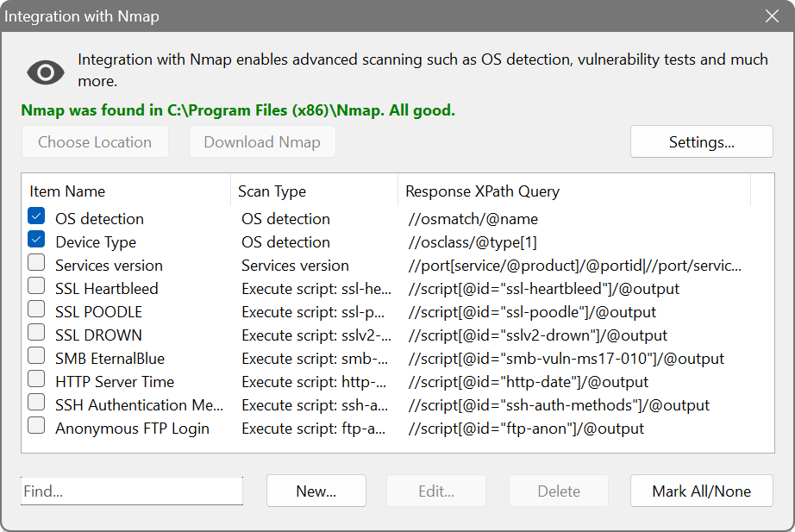Click the Nmap was found status message
This screenshot has height=532, width=795.
[238, 110]
